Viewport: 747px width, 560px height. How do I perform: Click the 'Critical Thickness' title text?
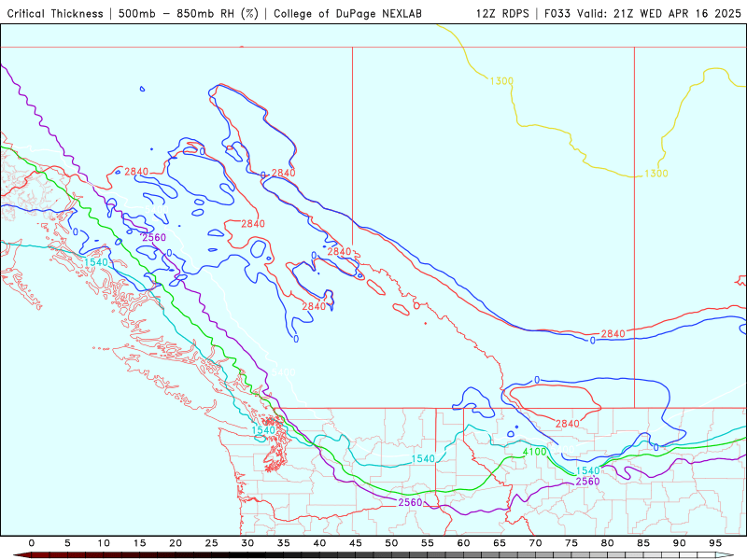point(55,13)
